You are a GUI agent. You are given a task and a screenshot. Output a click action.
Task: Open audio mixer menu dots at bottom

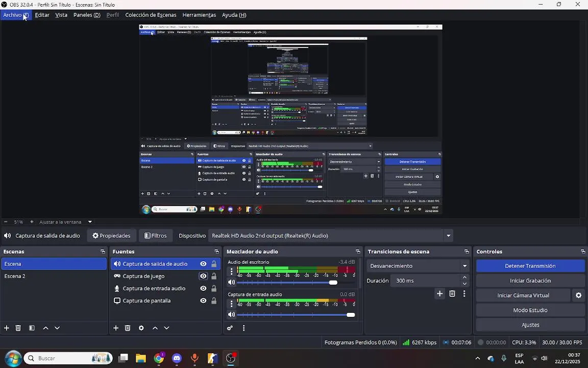[244, 328]
